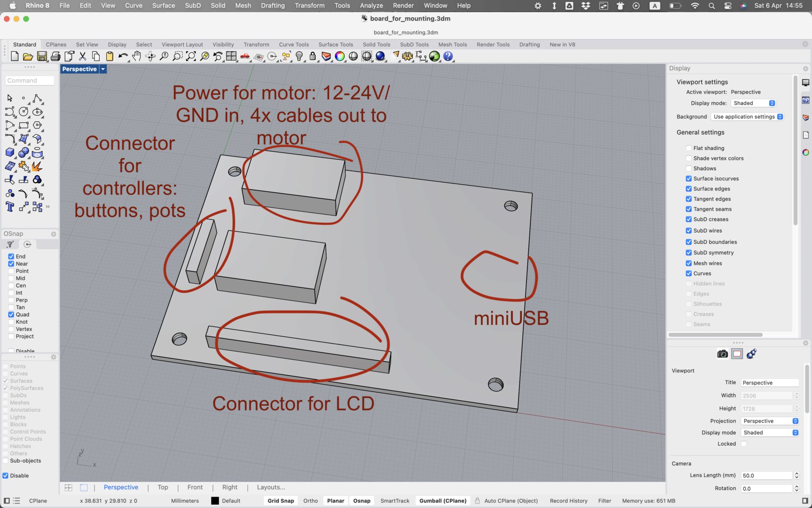Expand more left sidebar tools chevron
Viewport: 812px width, 508px height.
[x=48, y=207]
